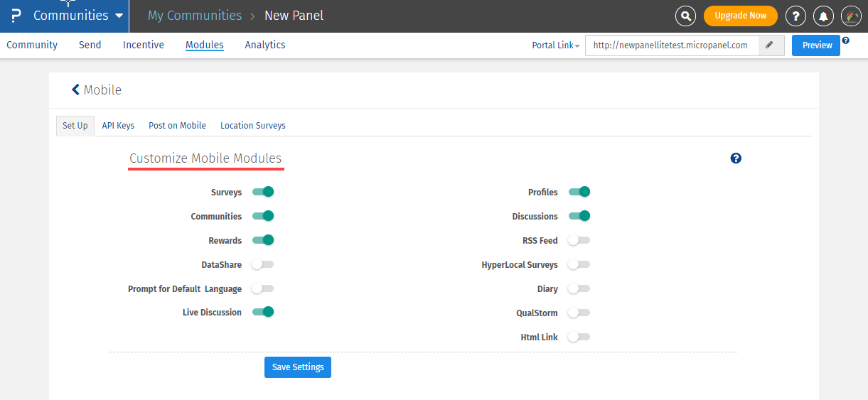
Task: Click the pencil icon to edit portal URL
Action: click(769, 45)
